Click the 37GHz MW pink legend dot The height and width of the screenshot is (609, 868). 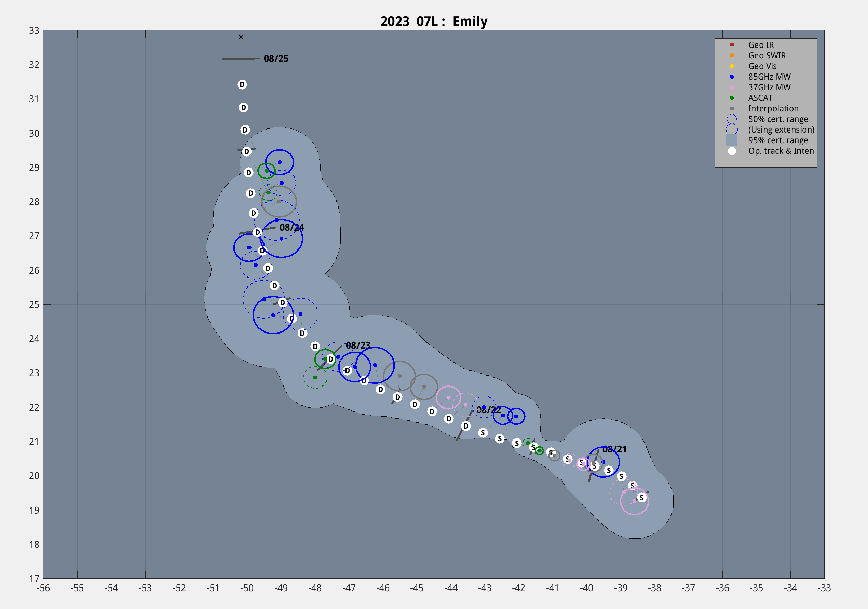(732, 87)
